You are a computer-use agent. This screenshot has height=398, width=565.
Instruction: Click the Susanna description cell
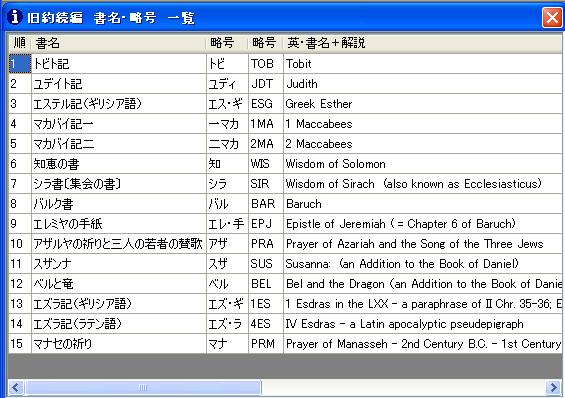[423, 264]
